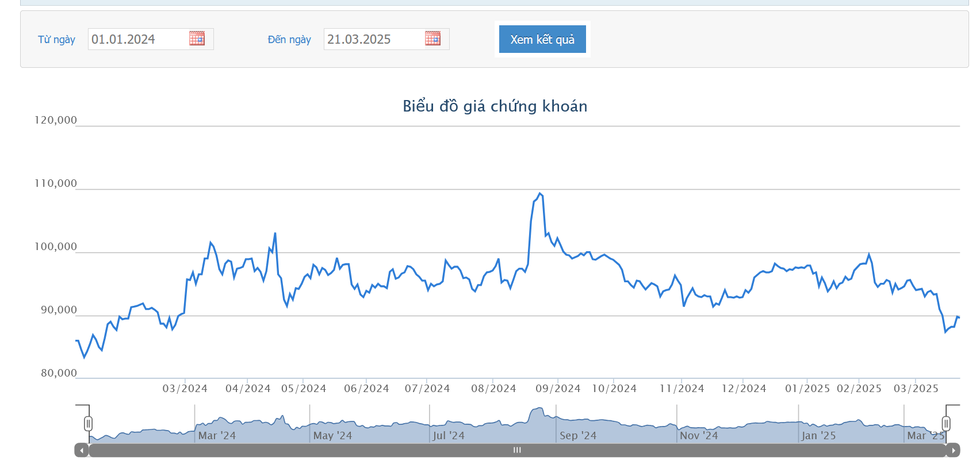
Task: Click the left range handle of navigator
Action: (88, 424)
